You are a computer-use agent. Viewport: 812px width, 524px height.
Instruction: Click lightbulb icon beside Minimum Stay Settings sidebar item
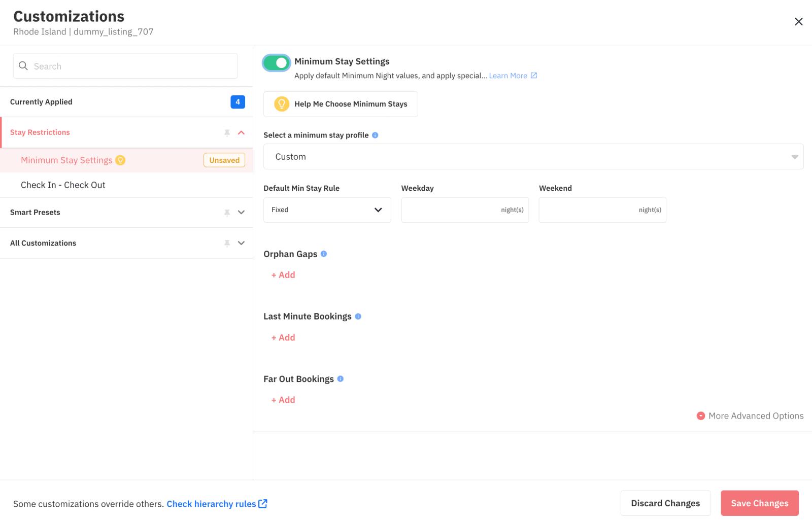[120, 160]
